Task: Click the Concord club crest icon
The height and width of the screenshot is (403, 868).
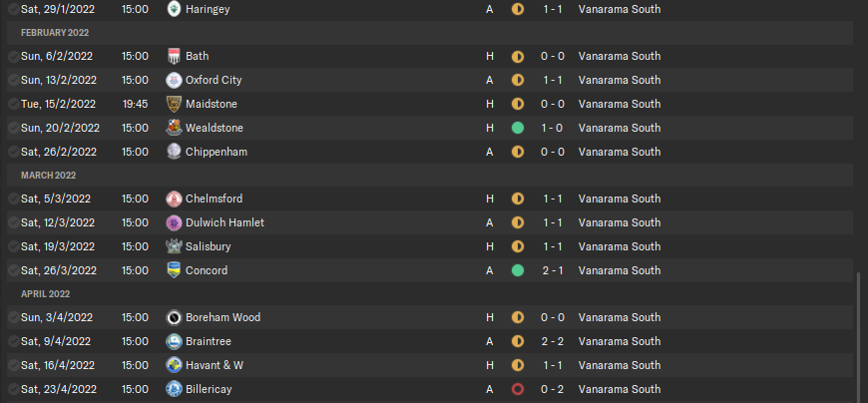Action: pyautogui.click(x=174, y=270)
